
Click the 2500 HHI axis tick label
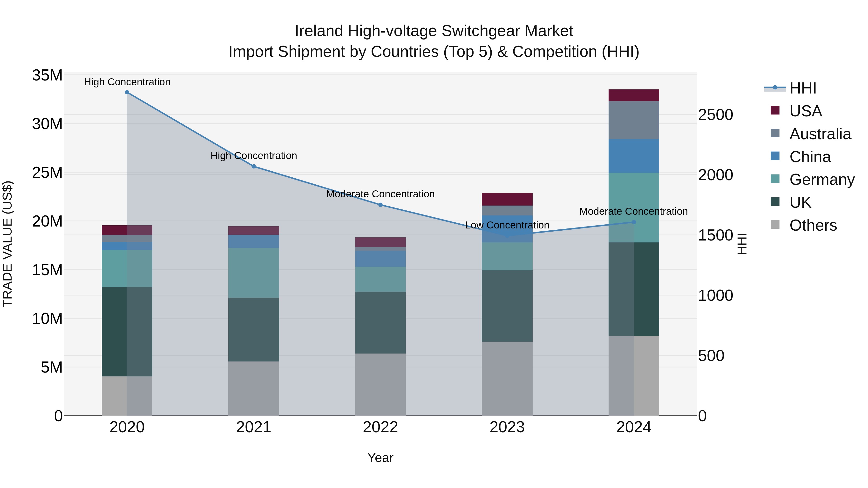click(x=716, y=115)
